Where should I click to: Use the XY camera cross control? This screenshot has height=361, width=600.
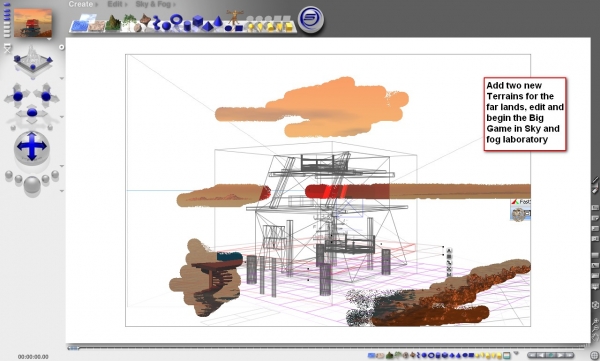pyautogui.click(x=18, y=96)
